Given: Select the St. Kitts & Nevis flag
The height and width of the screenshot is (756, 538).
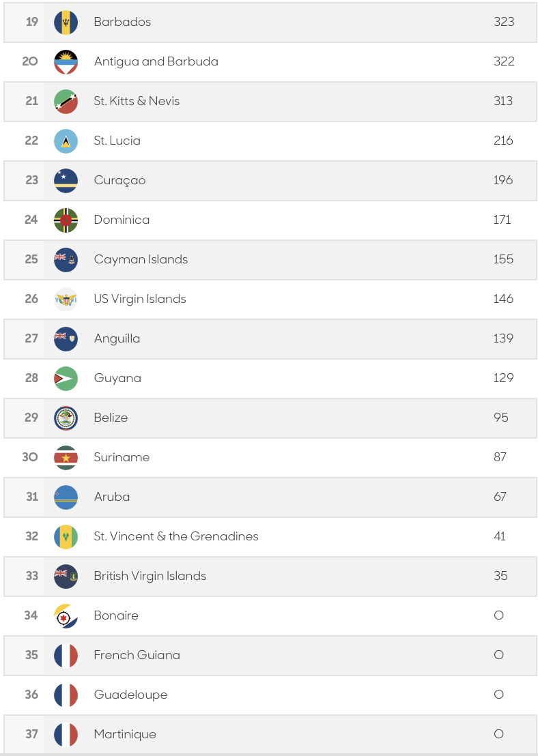Looking at the screenshot, I should pos(66,101).
